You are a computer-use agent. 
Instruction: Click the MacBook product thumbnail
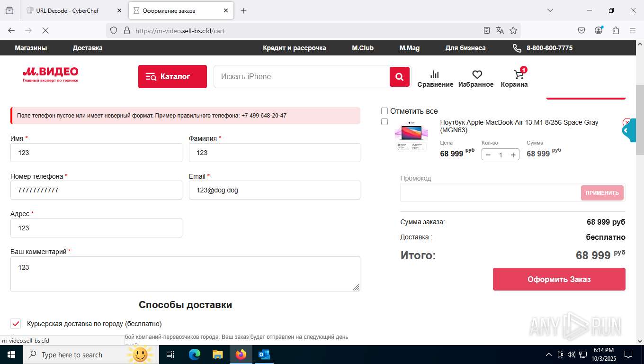[x=411, y=136]
